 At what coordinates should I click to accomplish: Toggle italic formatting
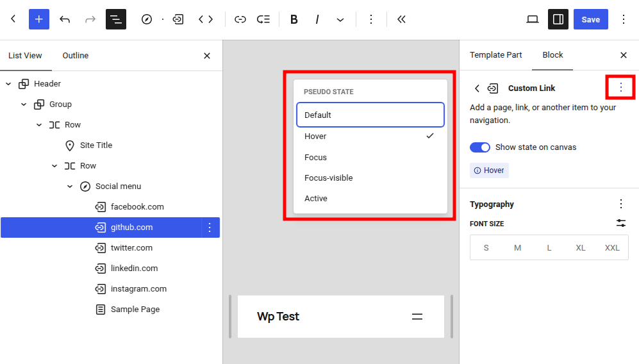317,19
